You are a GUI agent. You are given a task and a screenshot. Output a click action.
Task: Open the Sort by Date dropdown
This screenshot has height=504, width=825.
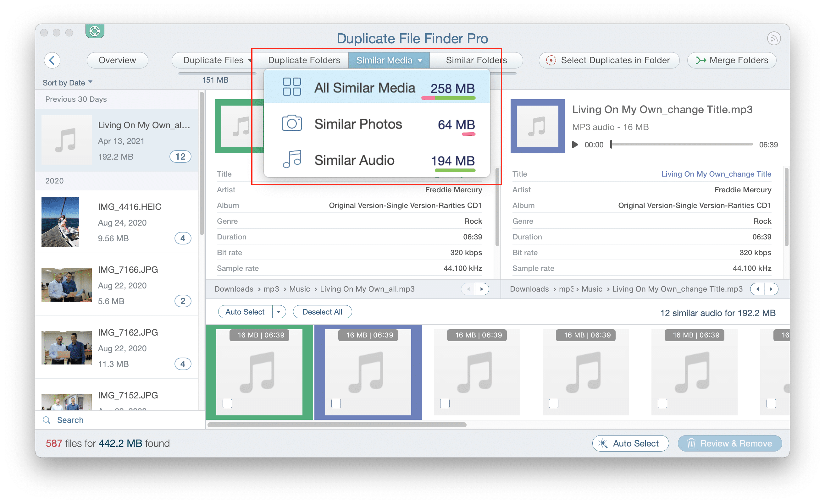tap(67, 83)
